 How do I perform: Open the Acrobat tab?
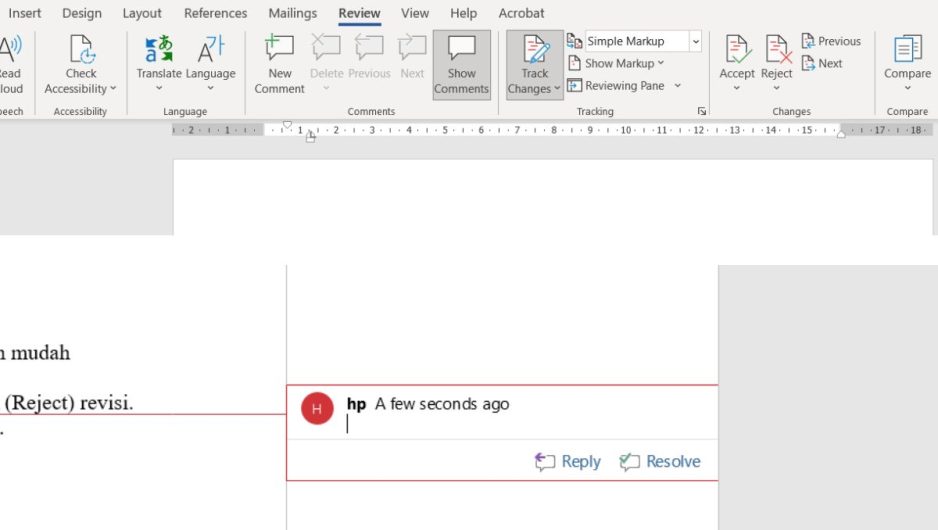(x=521, y=13)
